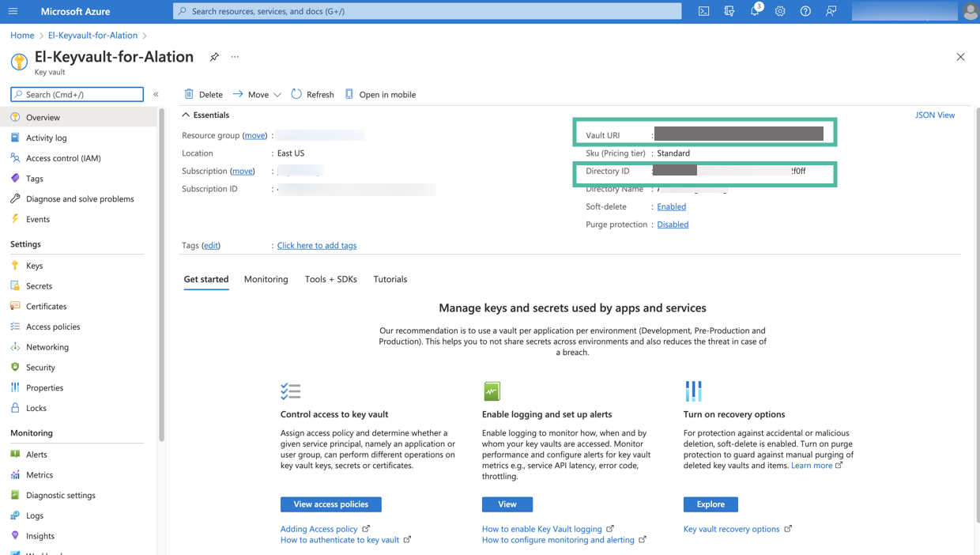
Task: Click the 'Click here to add tags' link
Action: (x=317, y=245)
